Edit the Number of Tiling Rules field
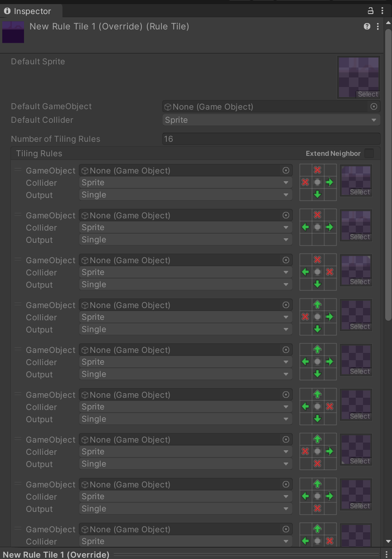 [x=271, y=139]
